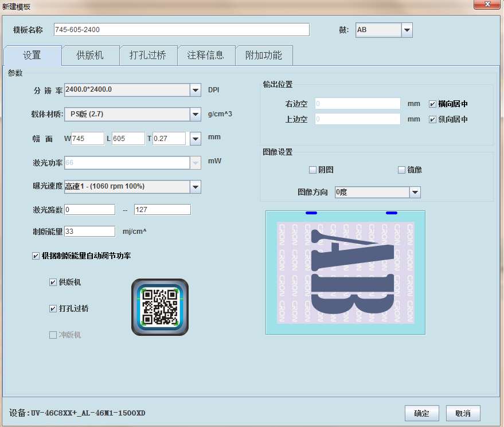The width and height of the screenshot is (504, 427).
Task: Uncheck 横向居中 horizontal centering
Action: [433, 104]
